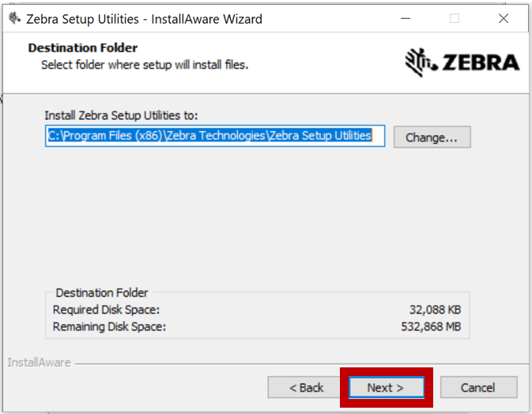Click 'Select folder where setup will install files' text
Screen dimensions: 532x414
coord(145,65)
